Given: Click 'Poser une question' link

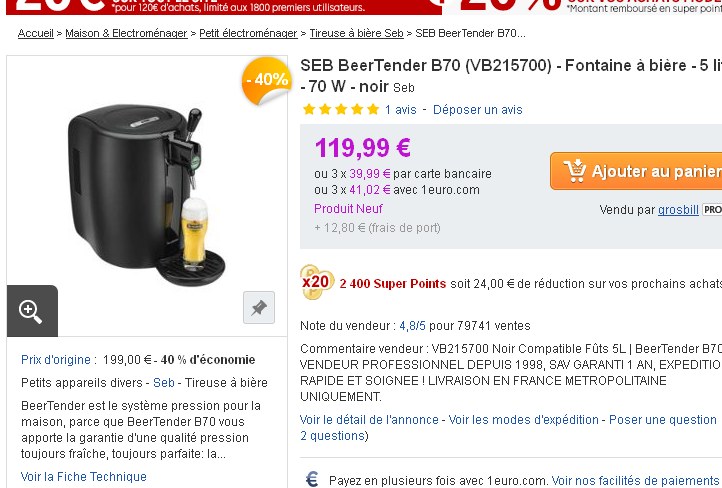Looking at the screenshot, I should 663,420.
